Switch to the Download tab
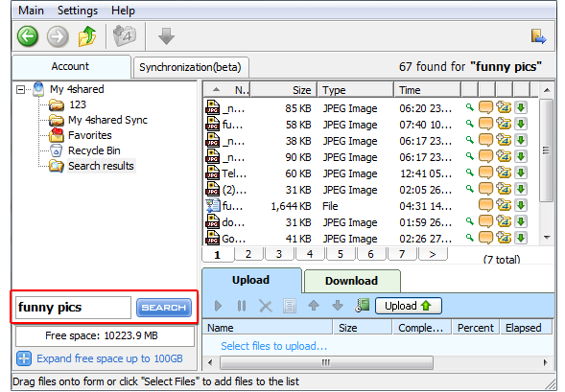 click(352, 281)
